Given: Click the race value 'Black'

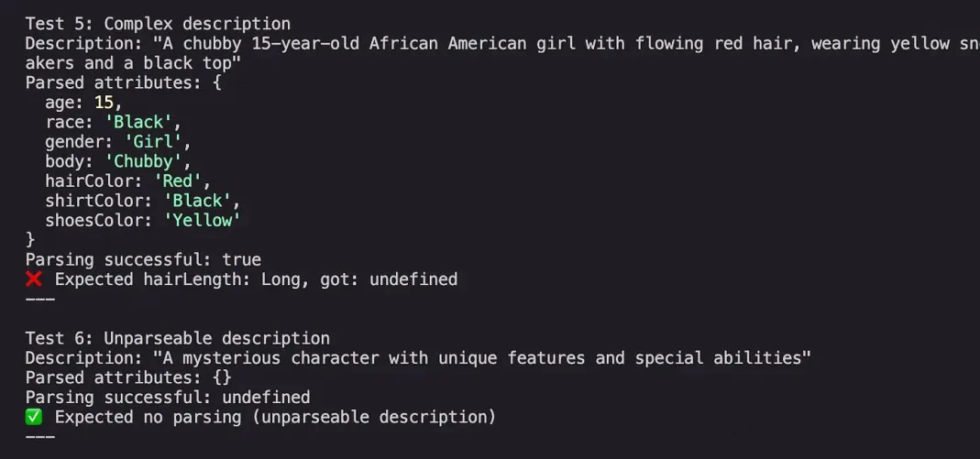Looking at the screenshot, I should pos(138,123).
